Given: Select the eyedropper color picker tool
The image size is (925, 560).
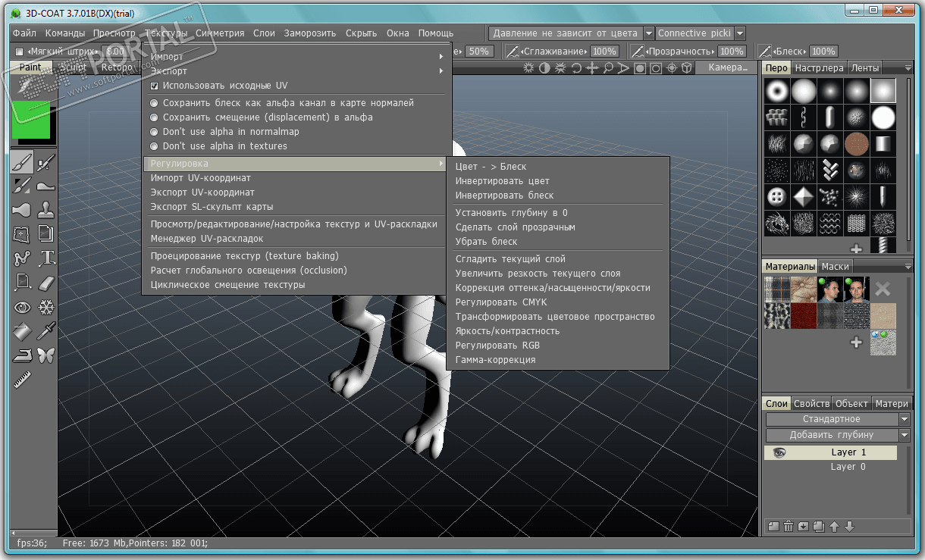Looking at the screenshot, I should coord(46,331).
